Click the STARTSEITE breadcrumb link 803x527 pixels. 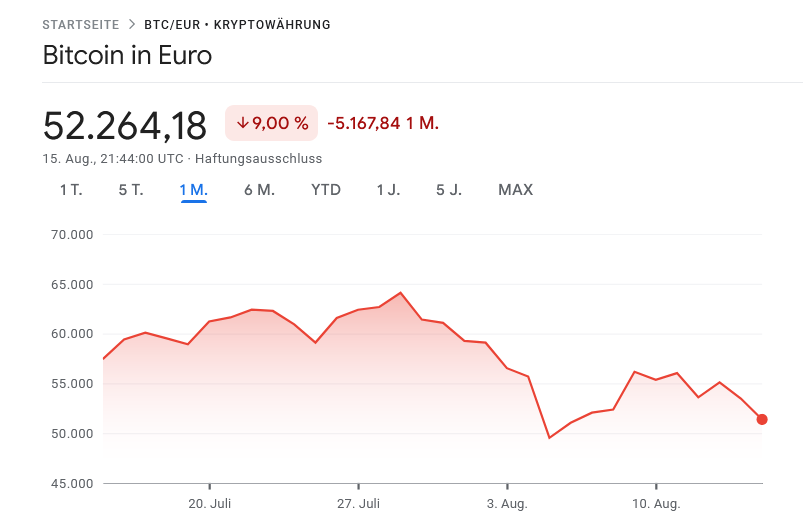coord(81,24)
